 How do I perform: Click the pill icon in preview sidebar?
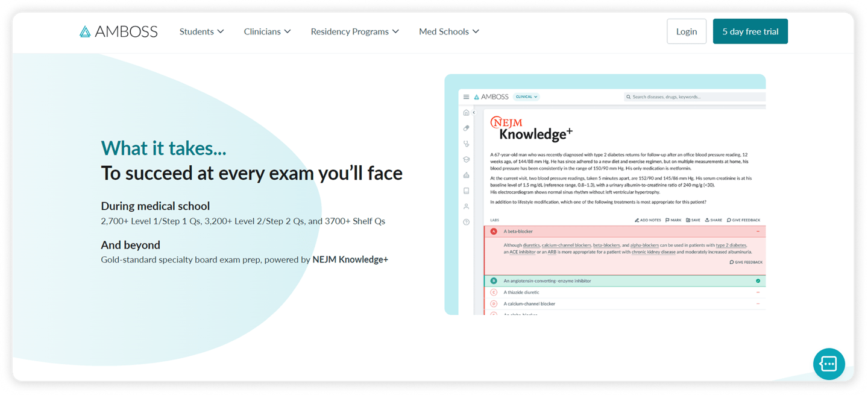(x=466, y=128)
